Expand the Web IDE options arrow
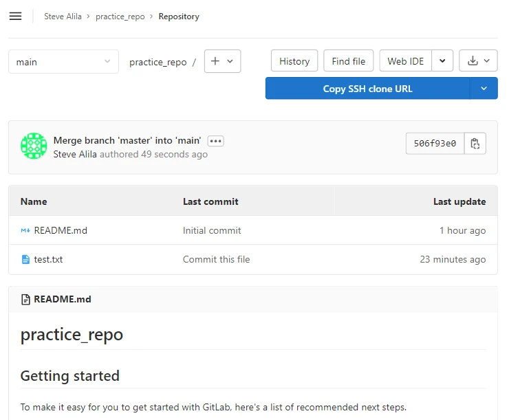This screenshot has width=509, height=420. tap(442, 61)
